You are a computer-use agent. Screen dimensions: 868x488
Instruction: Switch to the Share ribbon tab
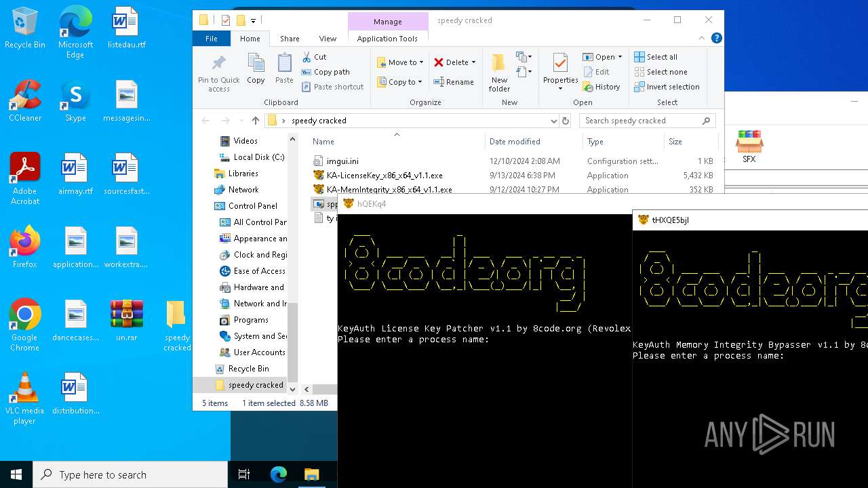click(x=290, y=39)
